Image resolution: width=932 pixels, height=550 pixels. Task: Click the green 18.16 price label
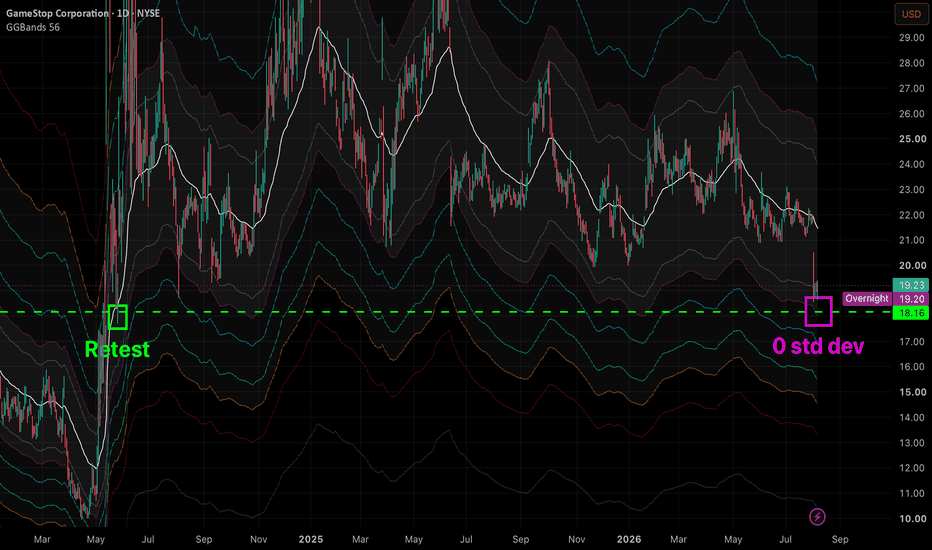pos(911,313)
